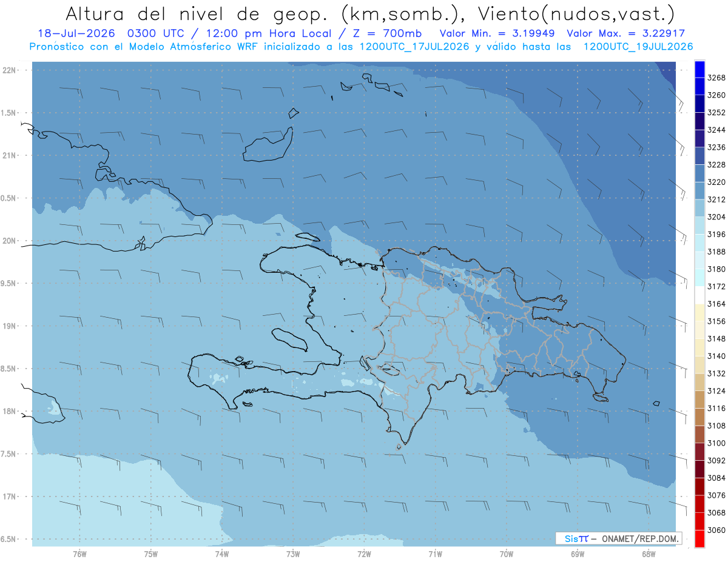The width and height of the screenshot is (728, 562).
Task: Click the '70W' longitude label
Action: point(506,554)
